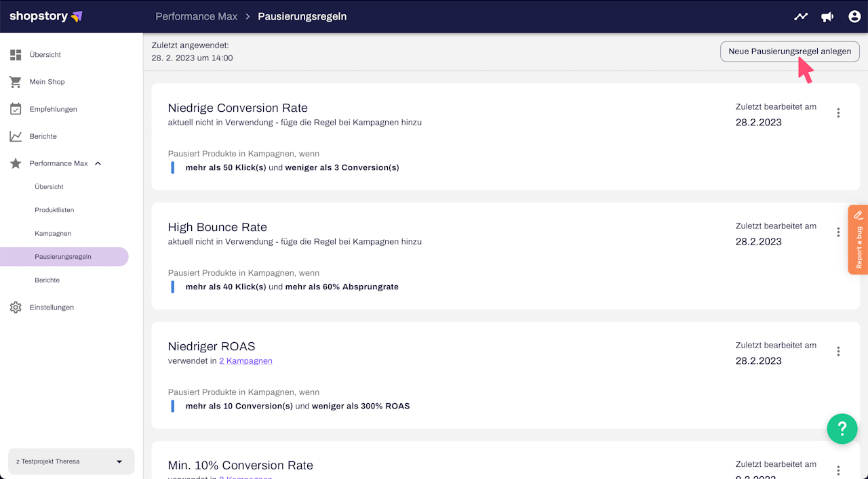Image resolution: width=868 pixels, height=479 pixels.
Task: Click the green help question mark button
Action: coord(842,428)
